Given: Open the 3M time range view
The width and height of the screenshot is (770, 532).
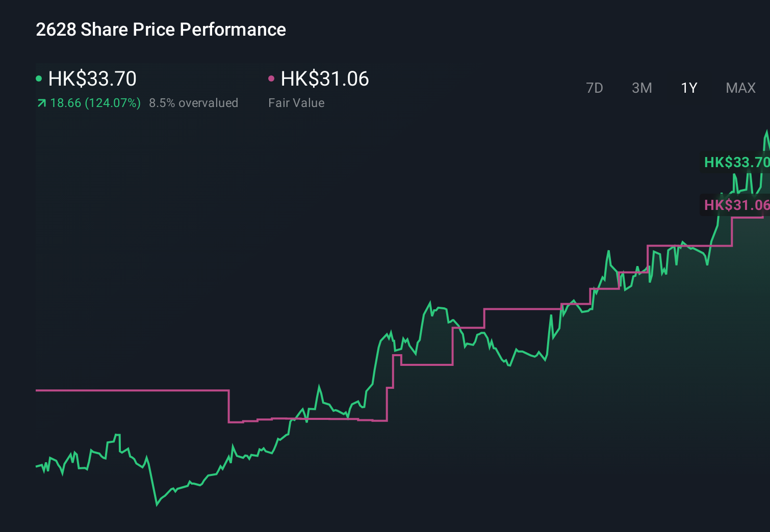Looking at the screenshot, I should click(641, 88).
